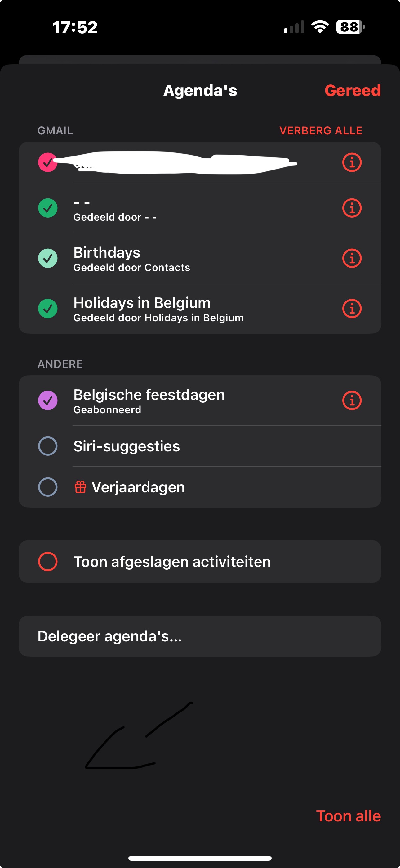Uncheck the purple Belgische feestdagen checkmark
The image size is (400, 868).
click(48, 401)
